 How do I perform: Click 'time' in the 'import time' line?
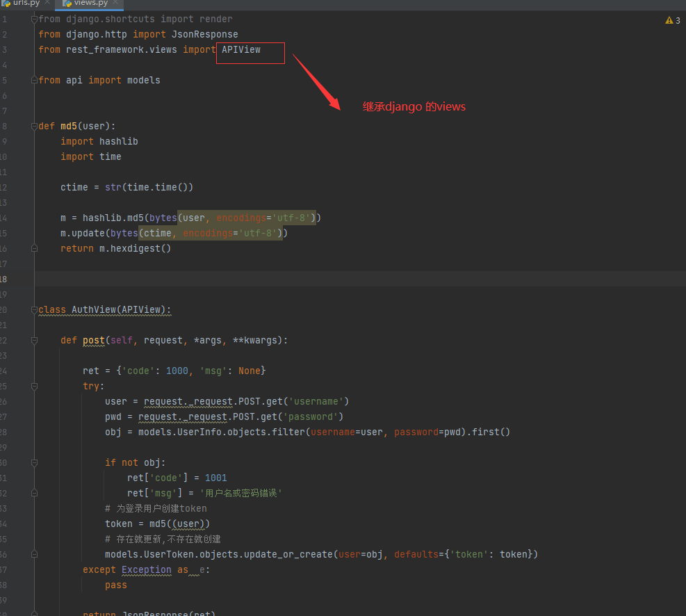111,156
